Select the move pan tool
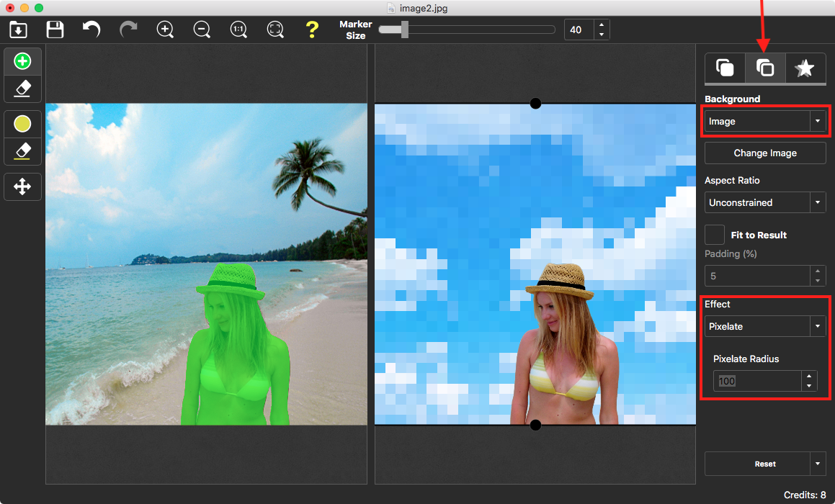 22,187
